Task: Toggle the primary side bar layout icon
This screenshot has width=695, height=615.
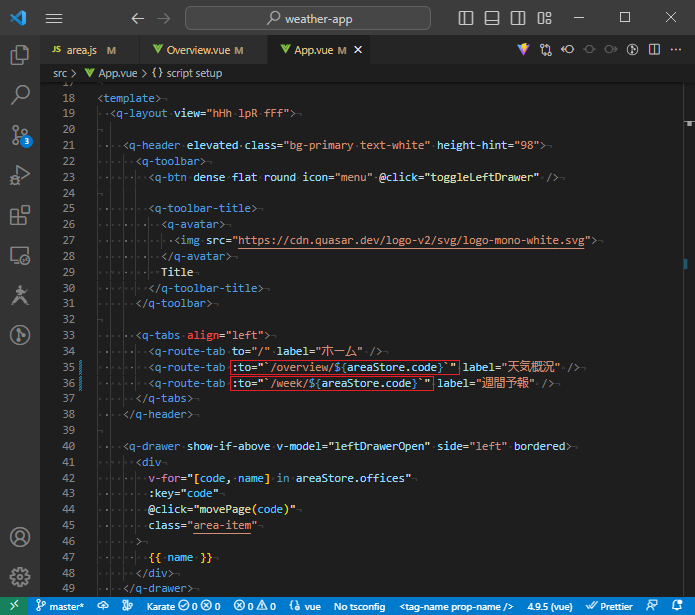Action: point(466,18)
